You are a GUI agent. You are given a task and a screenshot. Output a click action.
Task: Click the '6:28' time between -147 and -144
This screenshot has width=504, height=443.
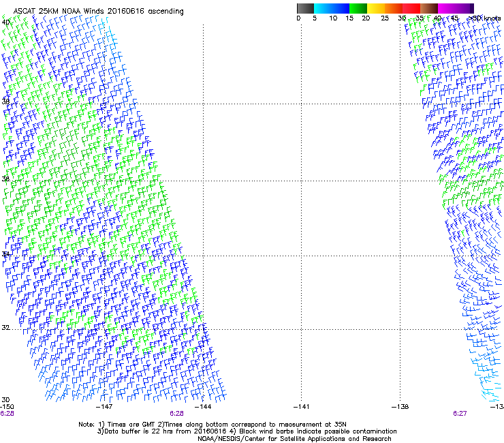[x=176, y=414]
